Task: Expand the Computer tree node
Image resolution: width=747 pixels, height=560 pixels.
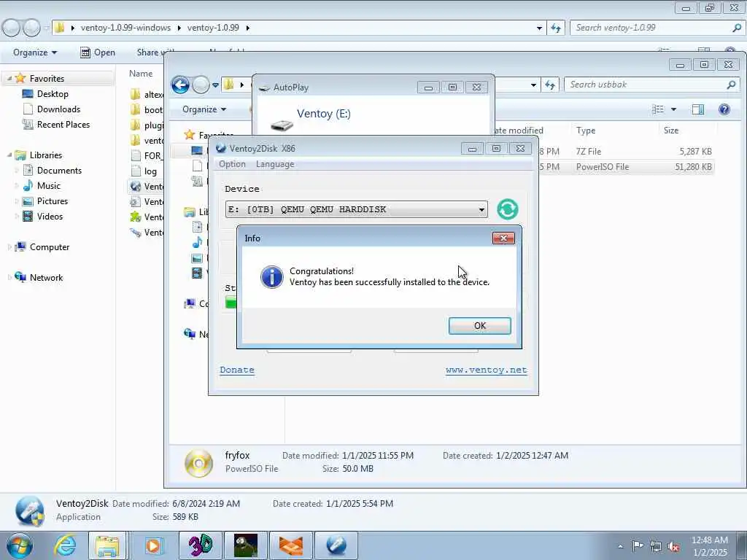Action: [9, 247]
